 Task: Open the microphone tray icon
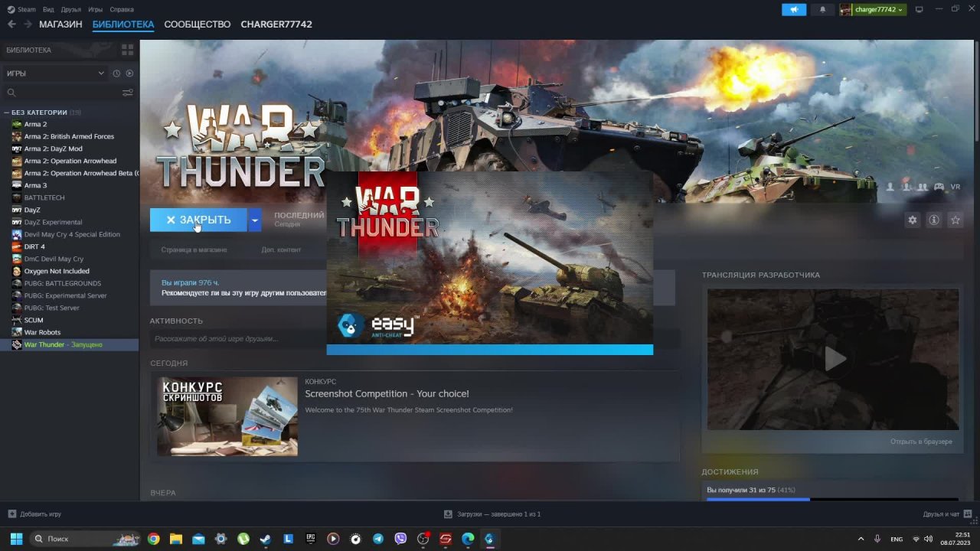(x=877, y=539)
